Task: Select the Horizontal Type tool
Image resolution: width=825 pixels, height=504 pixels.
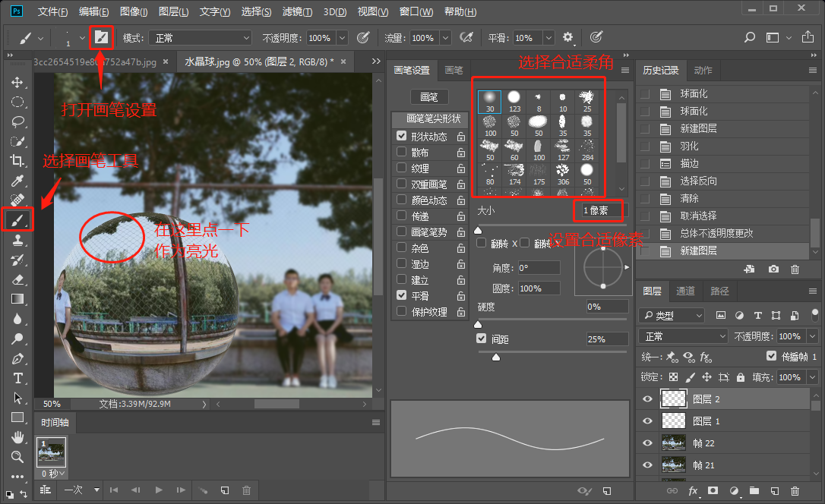Action: (17, 379)
